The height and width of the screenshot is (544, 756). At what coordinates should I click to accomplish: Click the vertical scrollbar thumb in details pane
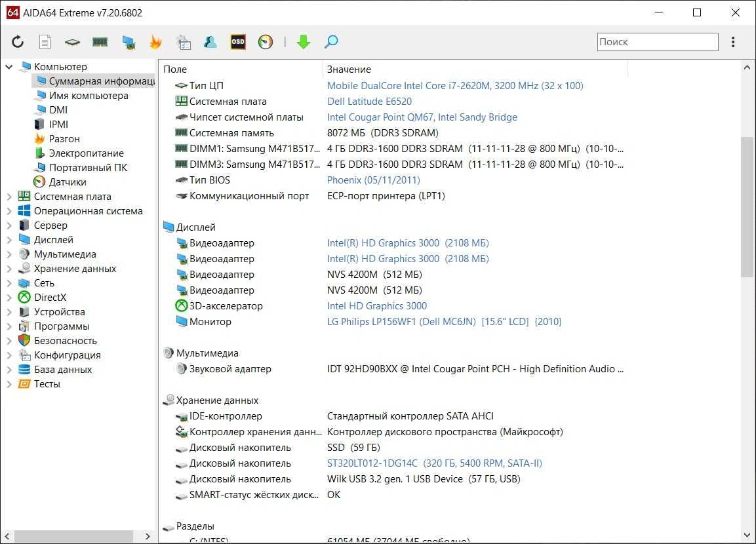click(747, 207)
